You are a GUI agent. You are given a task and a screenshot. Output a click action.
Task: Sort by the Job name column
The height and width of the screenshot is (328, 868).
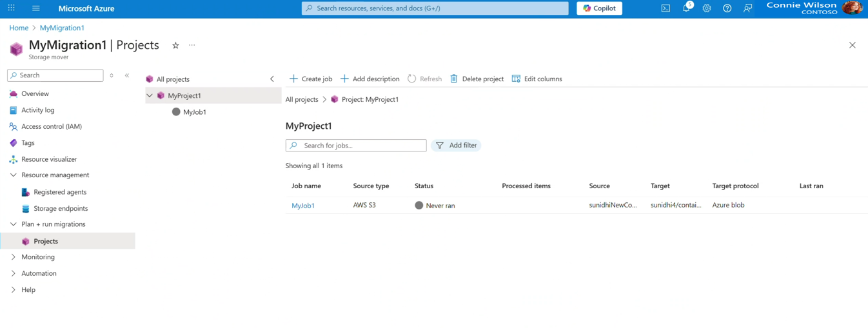click(306, 186)
